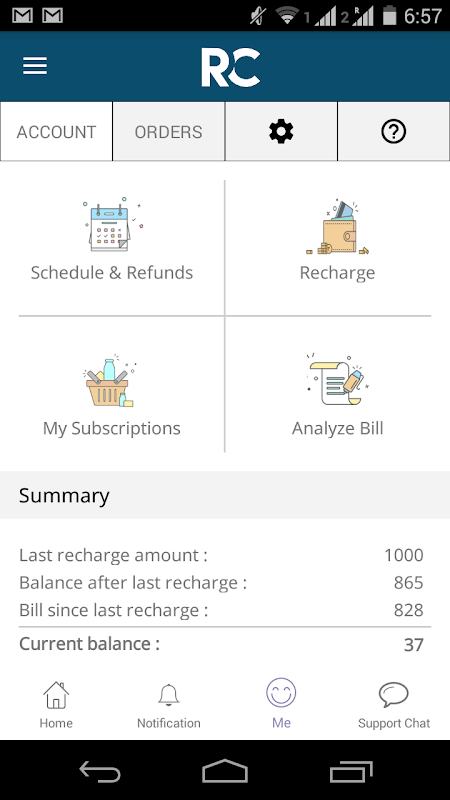Switch to the ORDERS tab
The height and width of the screenshot is (800, 450).
(x=168, y=132)
